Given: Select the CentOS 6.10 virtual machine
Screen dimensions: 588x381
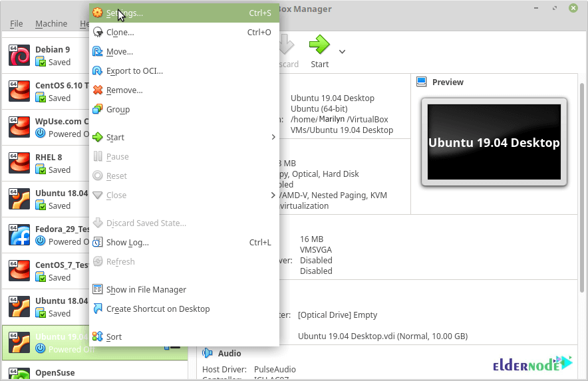Looking at the screenshot, I should coord(46,92).
